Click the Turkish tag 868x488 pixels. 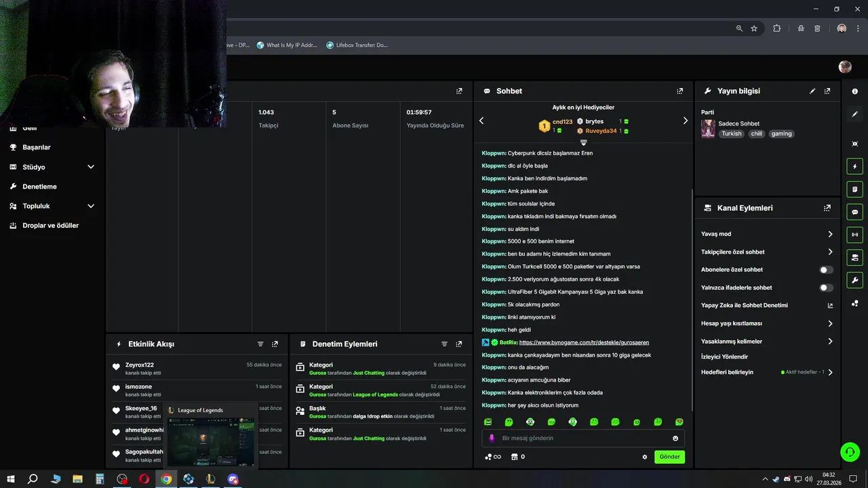[732, 134]
